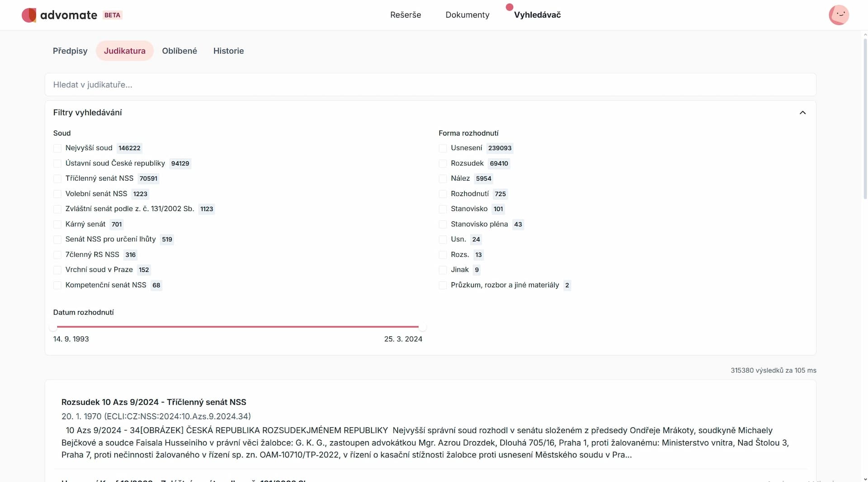Open the Oblíbené tab
The image size is (868, 482).
179,51
